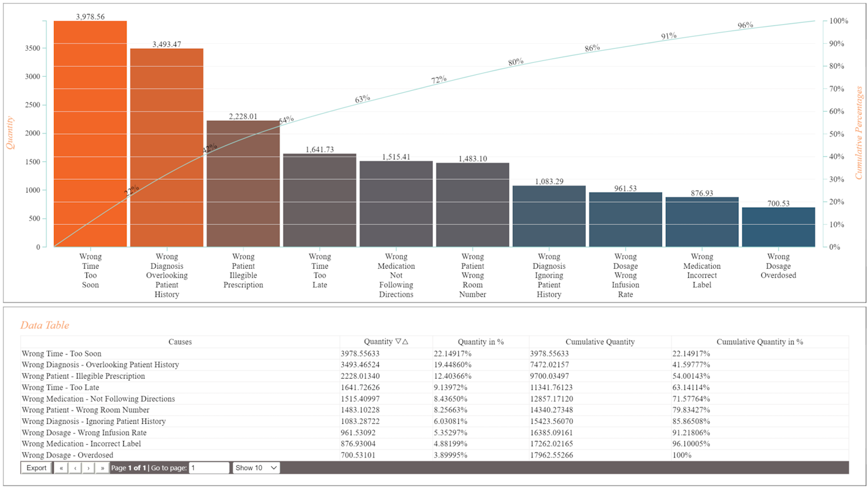Viewport: 868px width, 488px height.
Task: Click the Causes column header
Action: coord(180,342)
